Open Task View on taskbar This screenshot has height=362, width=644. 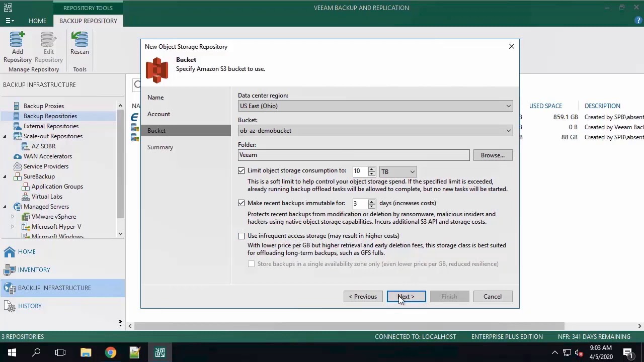60,352
